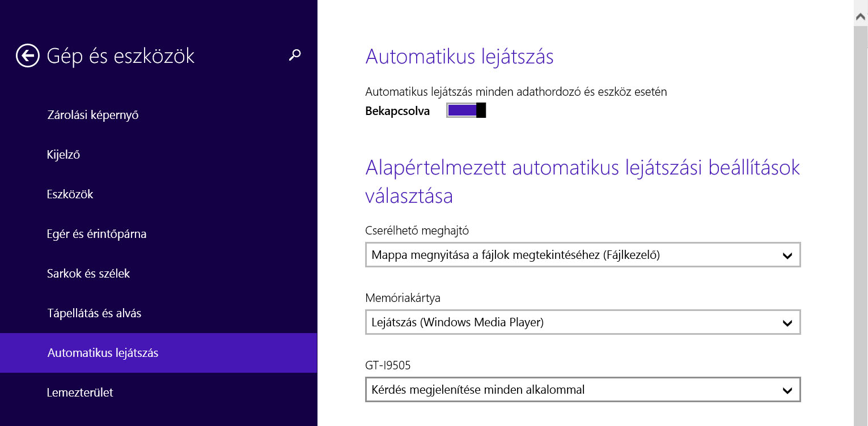868x426 pixels.
Task: Select Egér és érintőpárna
Action: point(96,234)
